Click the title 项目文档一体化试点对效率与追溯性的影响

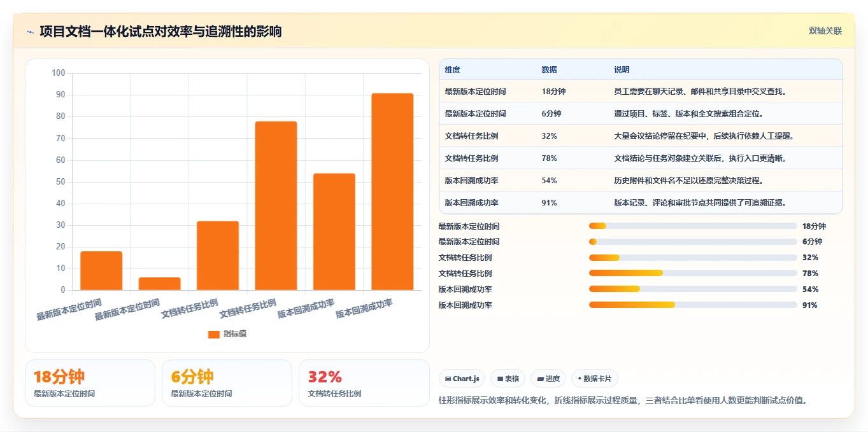(160, 31)
